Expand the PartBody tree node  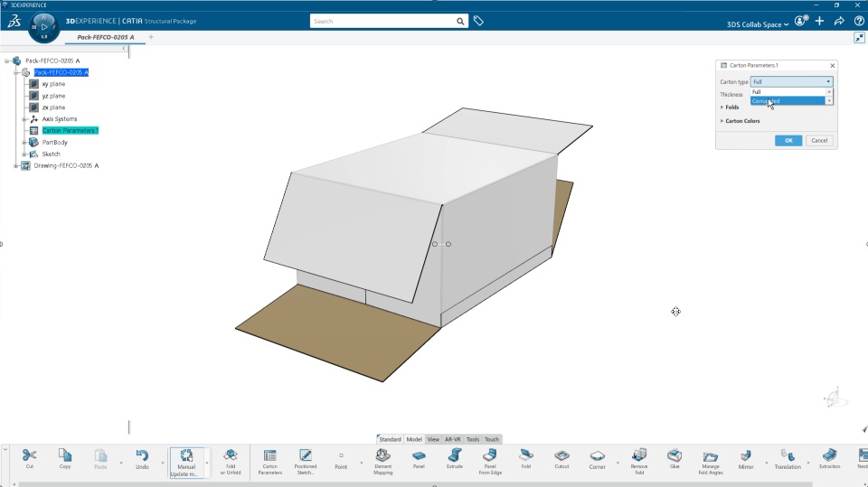[x=24, y=142]
